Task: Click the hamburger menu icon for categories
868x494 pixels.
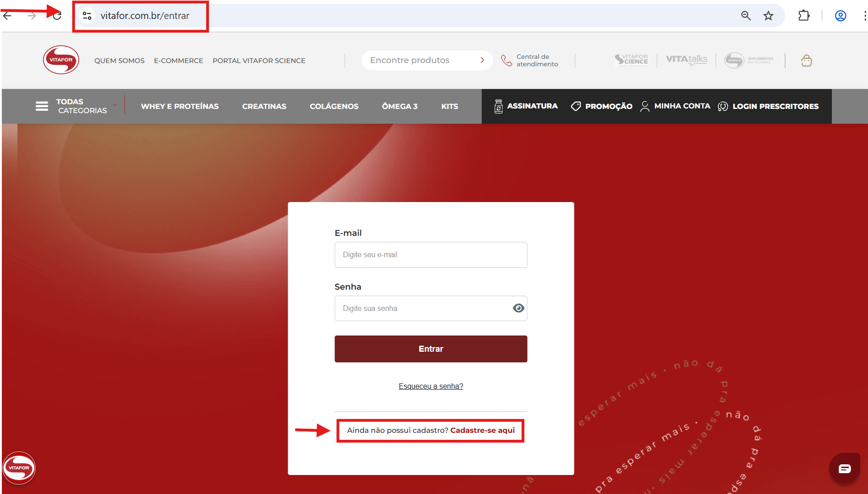Action: 42,106
